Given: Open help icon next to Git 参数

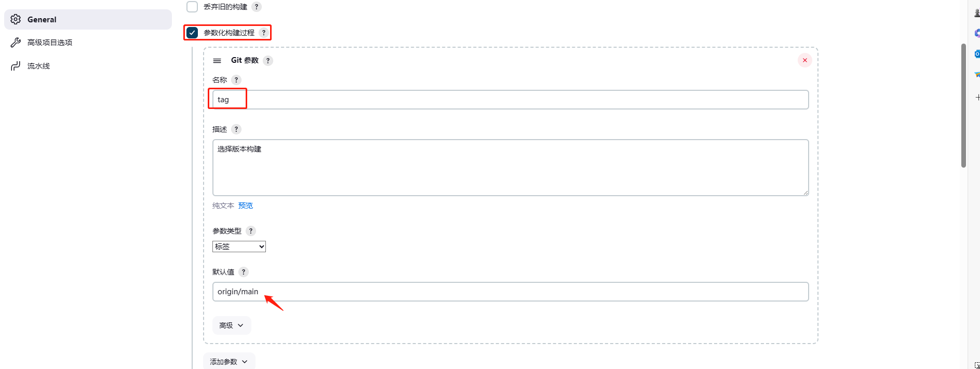Looking at the screenshot, I should (x=268, y=61).
